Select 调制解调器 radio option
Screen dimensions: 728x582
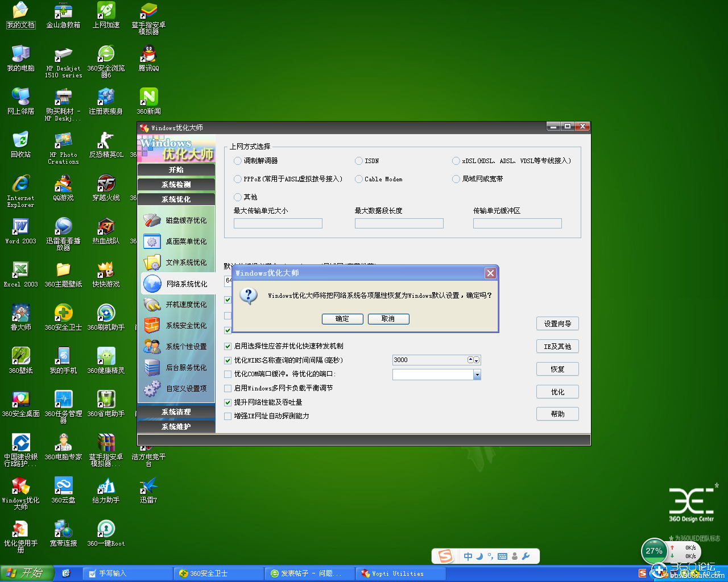pyautogui.click(x=238, y=161)
